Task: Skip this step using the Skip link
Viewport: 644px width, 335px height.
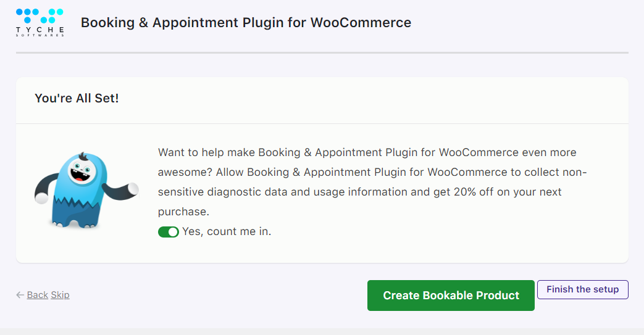Action: 60,295
